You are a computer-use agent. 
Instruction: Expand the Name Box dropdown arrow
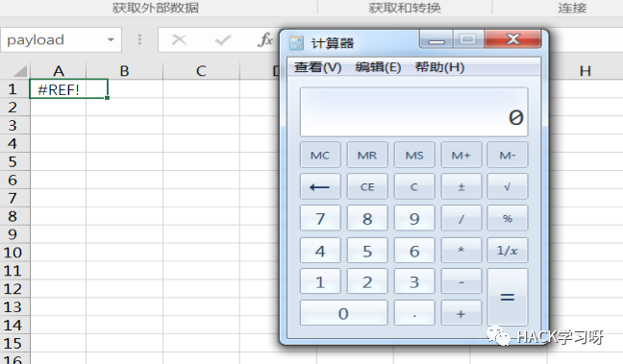click(111, 39)
